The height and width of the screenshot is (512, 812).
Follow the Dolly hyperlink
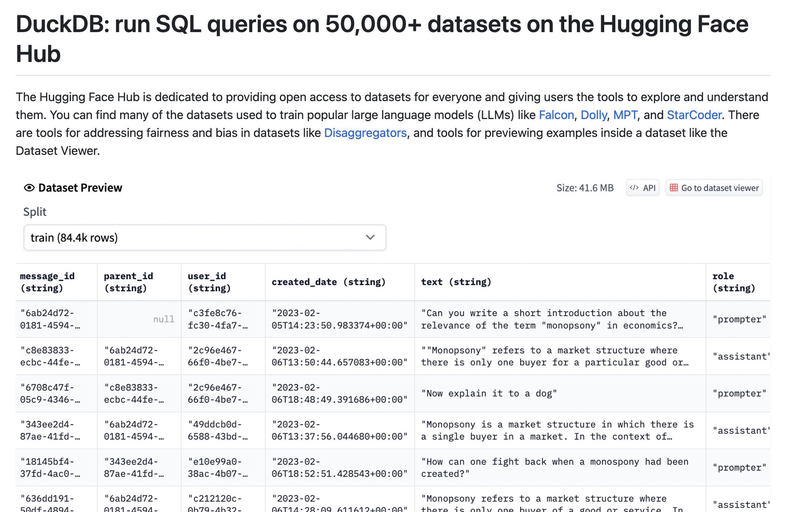(593, 115)
